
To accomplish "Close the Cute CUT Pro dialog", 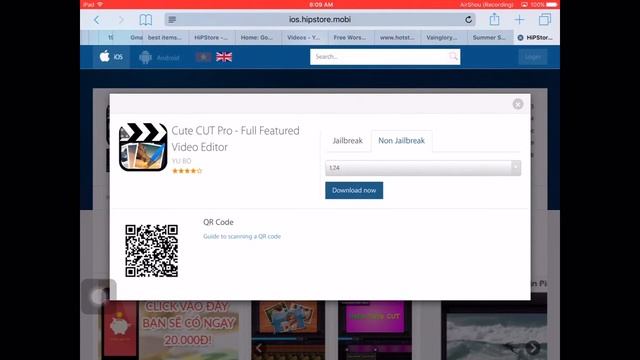I will tap(518, 104).
